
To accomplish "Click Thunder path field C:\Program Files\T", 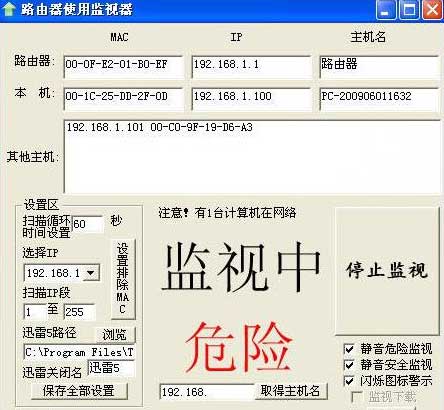I will click(x=79, y=352).
